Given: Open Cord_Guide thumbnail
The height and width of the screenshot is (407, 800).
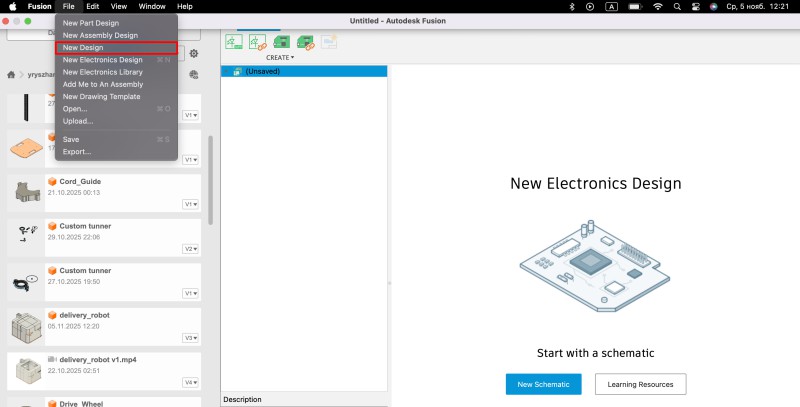Looking at the screenshot, I should coord(26,193).
